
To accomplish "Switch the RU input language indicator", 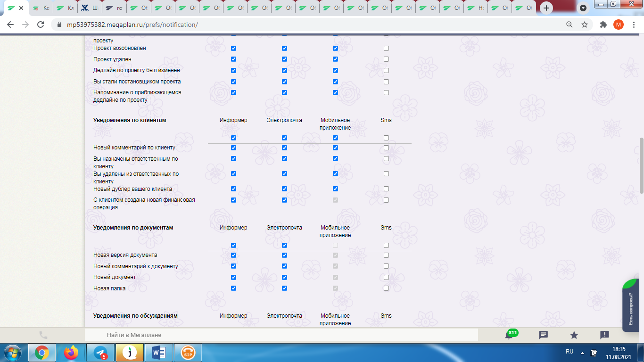I will [570, 352].
